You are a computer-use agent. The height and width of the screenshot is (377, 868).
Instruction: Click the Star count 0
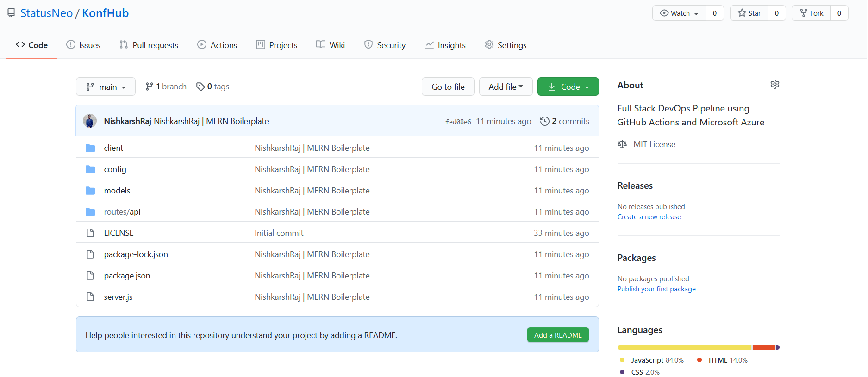point(777,13)
